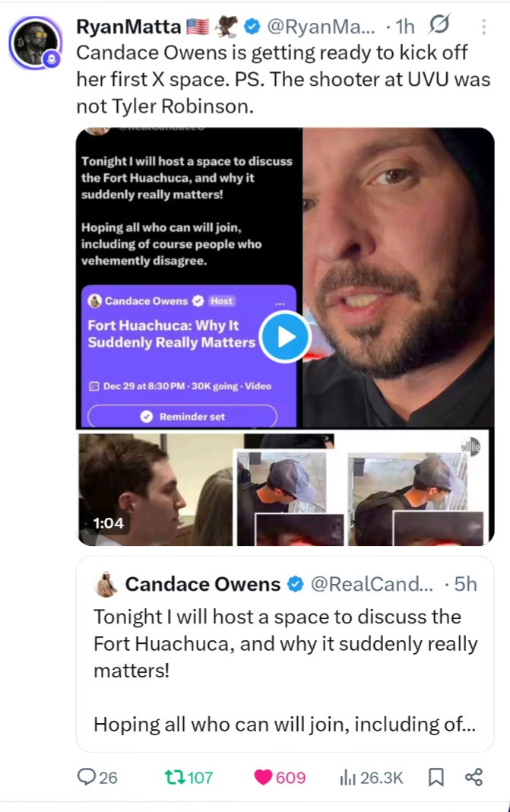Tap the retweet icon showing 107
This screenshot has width=510, height=812.
[x=188, y=777]
